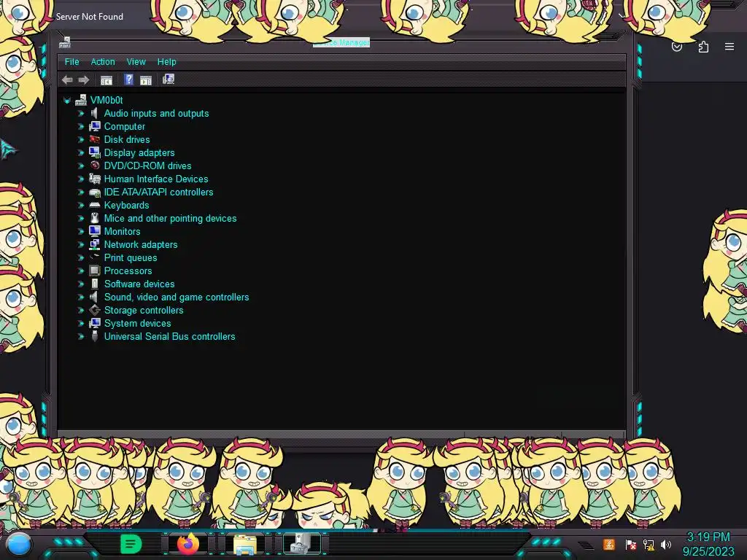The image size is (747, 560).
Task: Click the Disk drives icon
Action: point(94,139)
